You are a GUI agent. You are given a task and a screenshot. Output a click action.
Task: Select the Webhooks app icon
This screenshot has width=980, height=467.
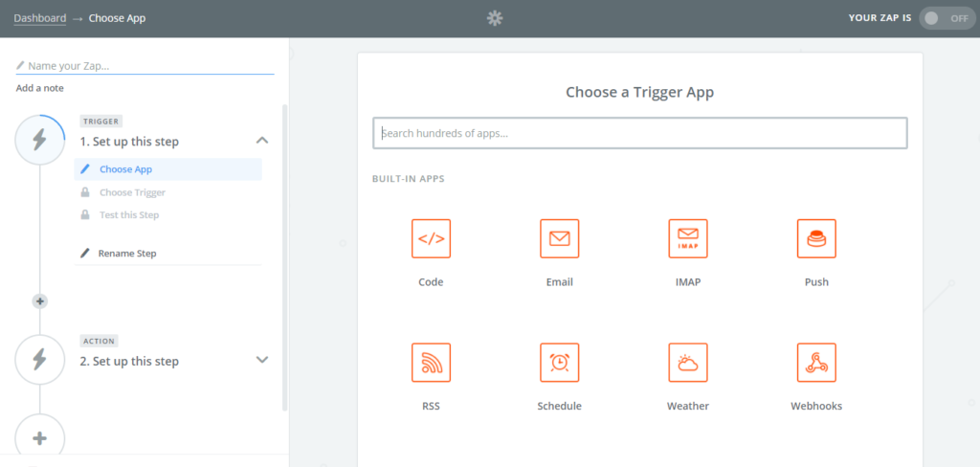816,362
